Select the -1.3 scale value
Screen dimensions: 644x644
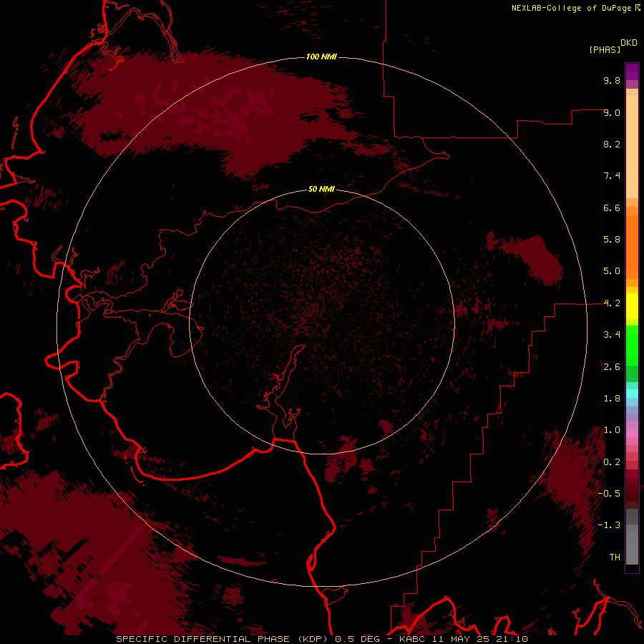pos(609,525)
